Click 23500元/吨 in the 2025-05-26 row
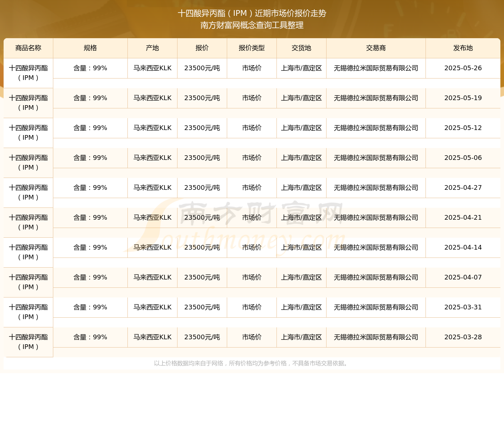504x434 pixels. click(x=202, y=68)
